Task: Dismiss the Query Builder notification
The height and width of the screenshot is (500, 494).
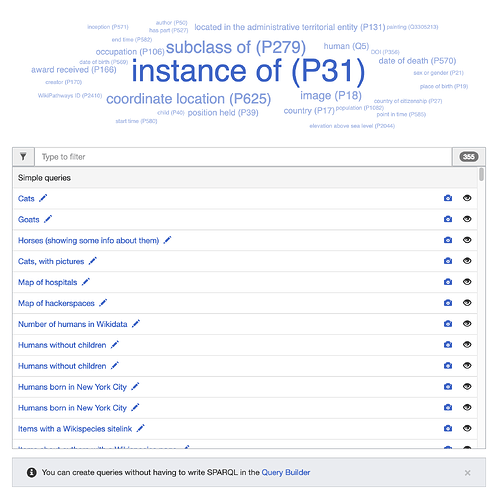Action: point(467,473)
